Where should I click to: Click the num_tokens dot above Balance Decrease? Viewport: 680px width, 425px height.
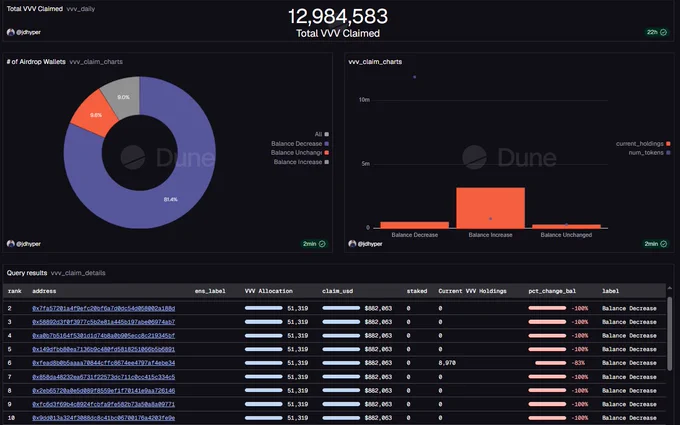click(415, 77)
